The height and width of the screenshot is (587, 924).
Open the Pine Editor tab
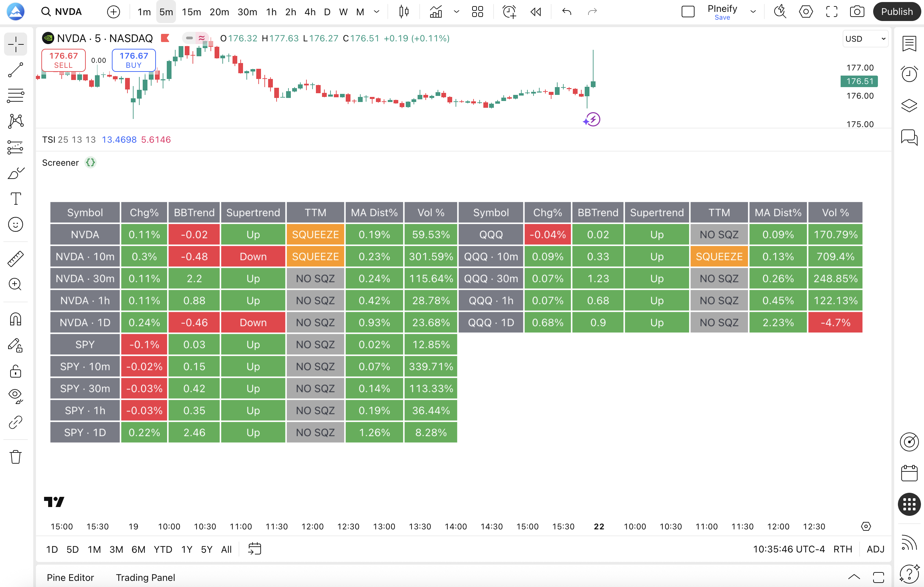(x=70, y=578)
